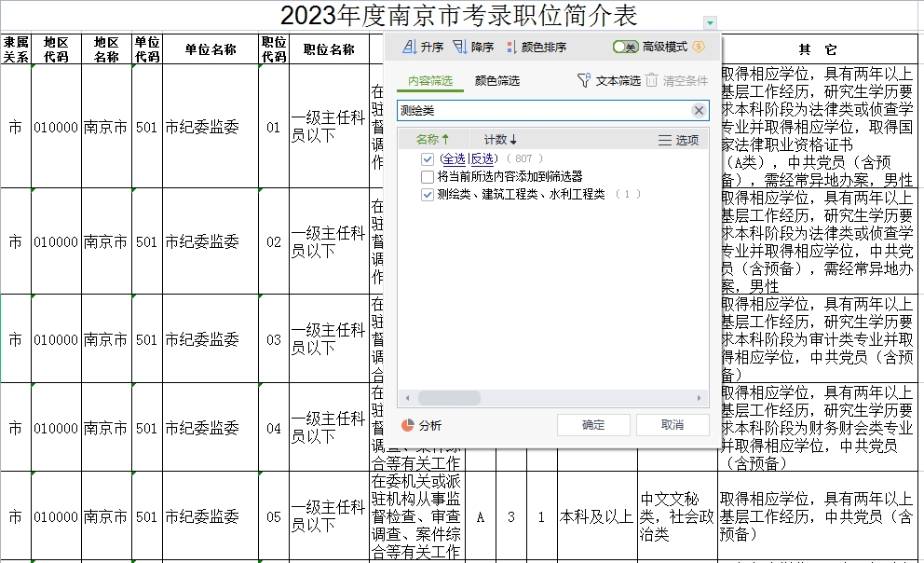
Task: Select the 单位代码 header cell
Action: pyautogui.click(x=147, y=48)
